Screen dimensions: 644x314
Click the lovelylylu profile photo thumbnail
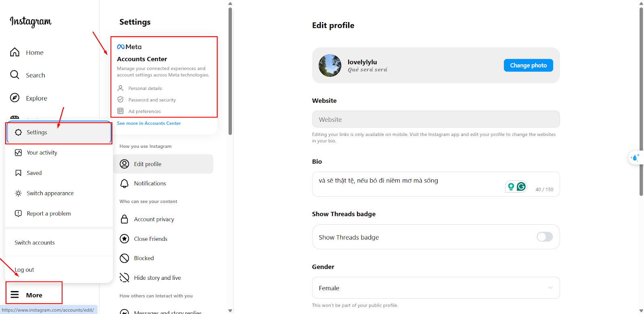pos(330,66)
